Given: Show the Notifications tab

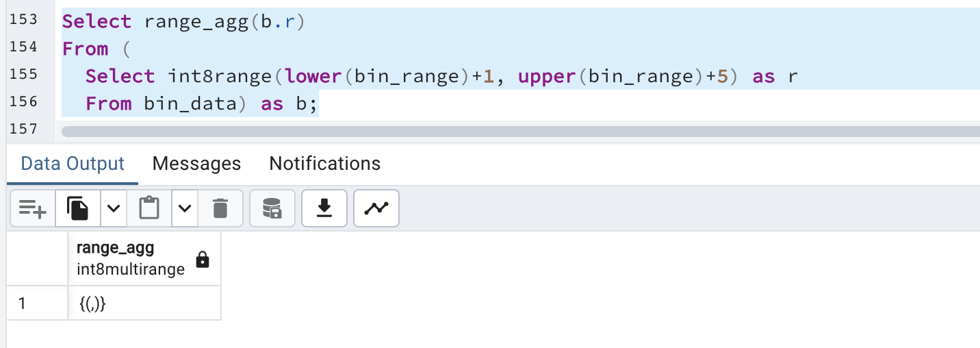Looking at the screenshot, I should point(324,164).
